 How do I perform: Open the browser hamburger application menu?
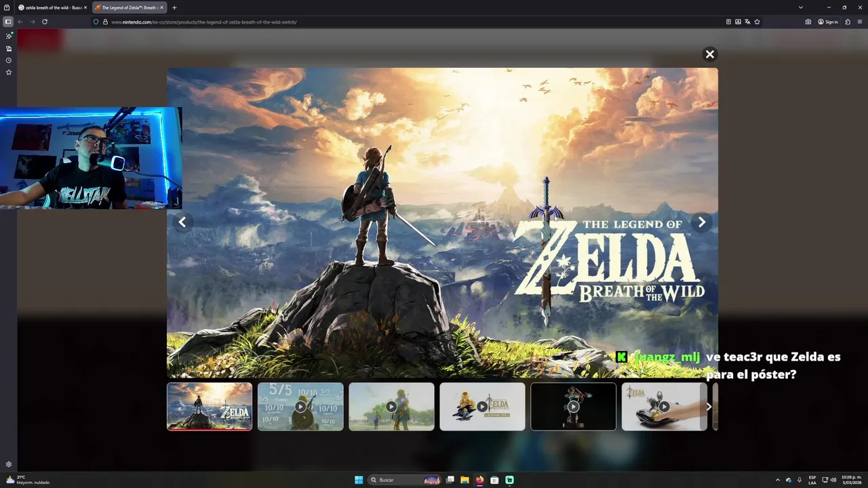coord(859,22)
